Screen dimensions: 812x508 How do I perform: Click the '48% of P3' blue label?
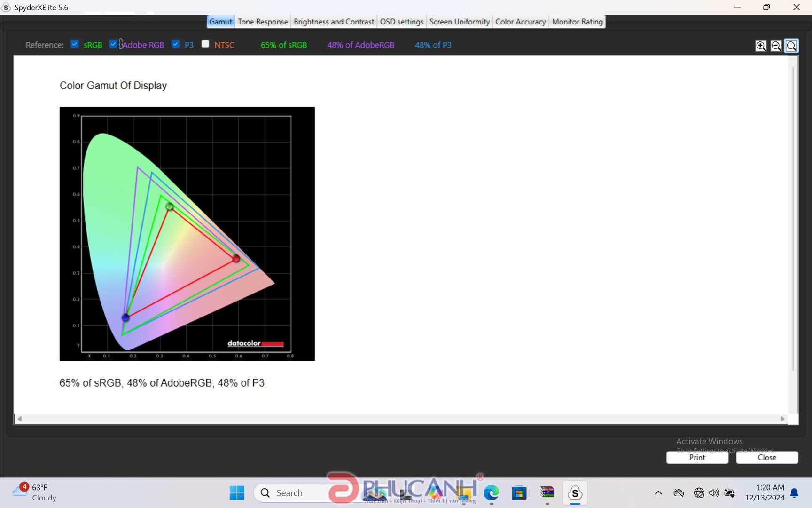(x=433, y=45)
